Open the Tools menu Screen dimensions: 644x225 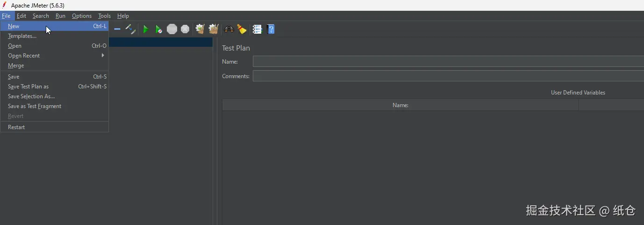[104, 16]
